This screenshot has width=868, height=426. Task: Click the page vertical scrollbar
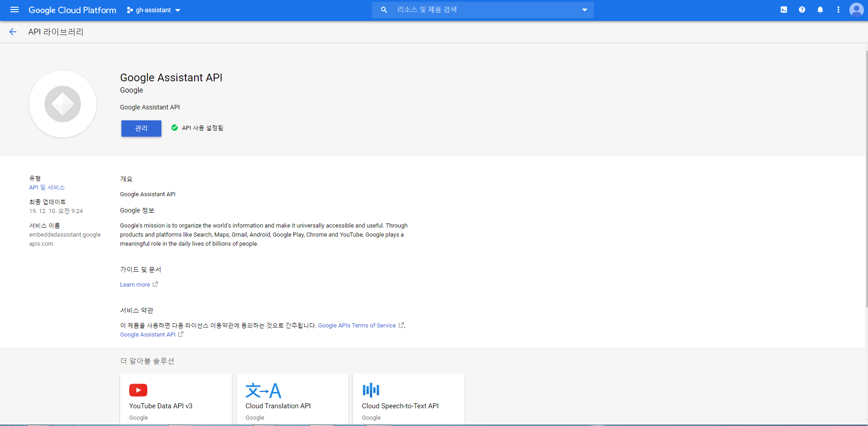click(866, 179)
